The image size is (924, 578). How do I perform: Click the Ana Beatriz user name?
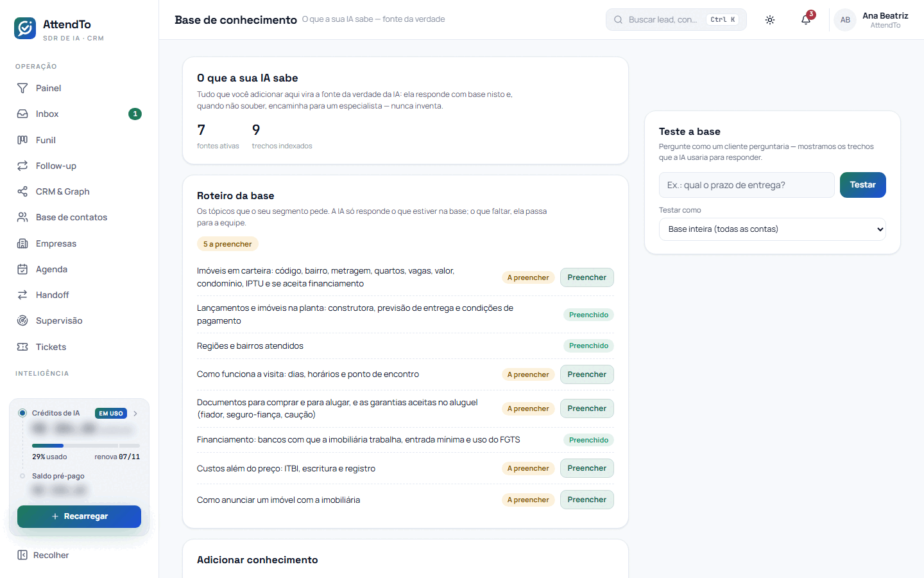886,15
